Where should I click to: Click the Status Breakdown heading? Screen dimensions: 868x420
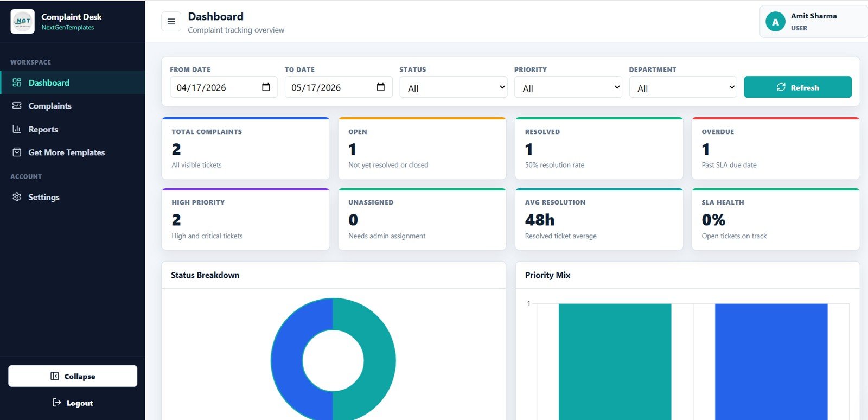(205, 275)
